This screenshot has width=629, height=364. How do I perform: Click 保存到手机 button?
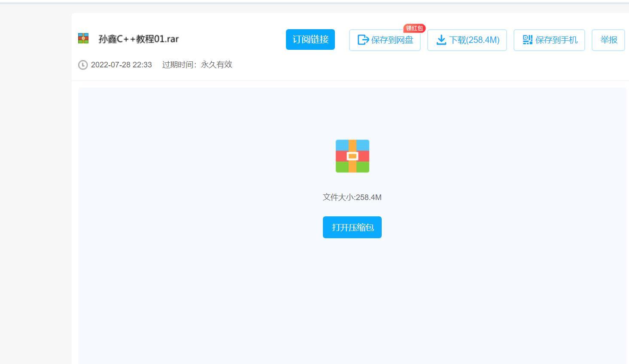pyautogui.click(x=549, y=40)
